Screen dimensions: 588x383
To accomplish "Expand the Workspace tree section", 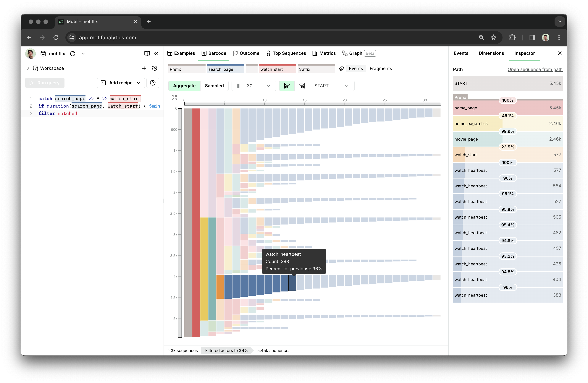I will coord(28,68).
